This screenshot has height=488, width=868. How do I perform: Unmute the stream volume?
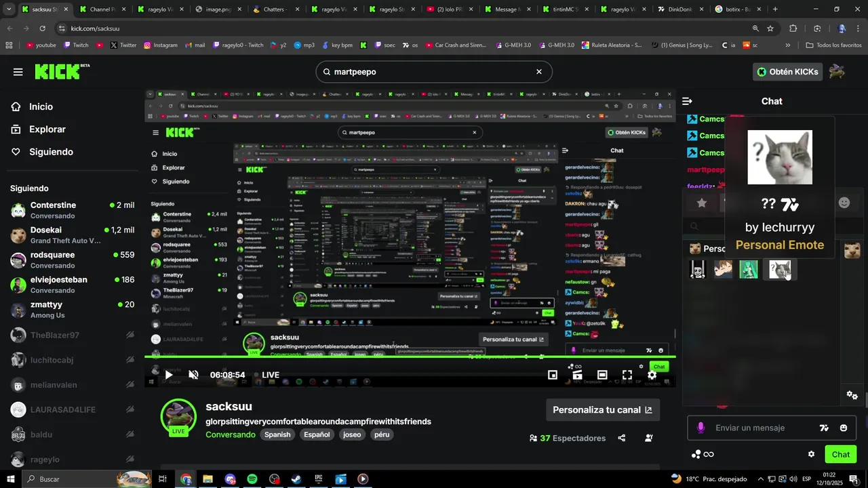pyautogui.click(x=193, y=375)
